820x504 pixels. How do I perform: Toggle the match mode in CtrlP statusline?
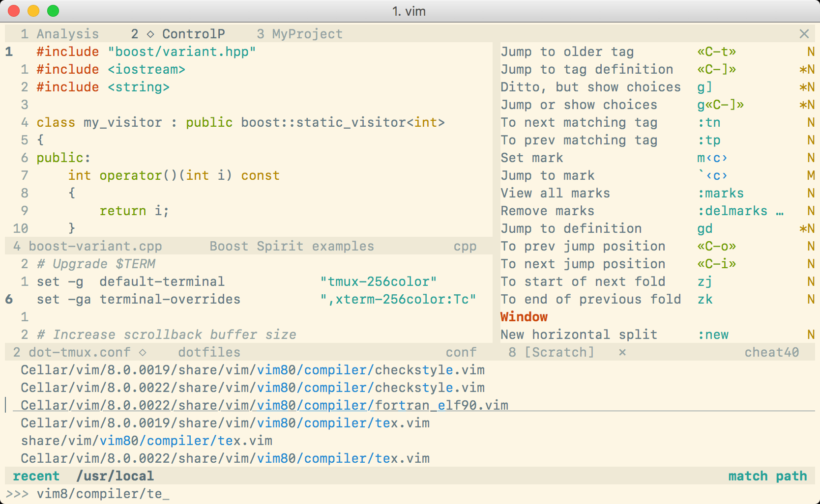pyautogui.click(x=748, y=476)
